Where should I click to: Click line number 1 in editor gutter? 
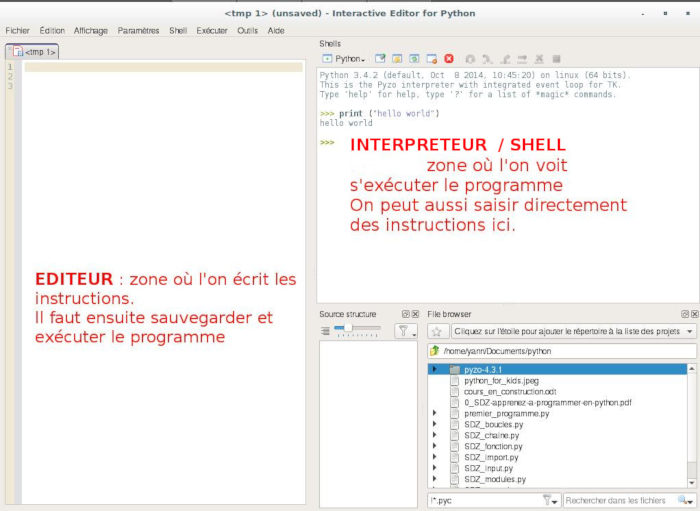coord(10,67)
